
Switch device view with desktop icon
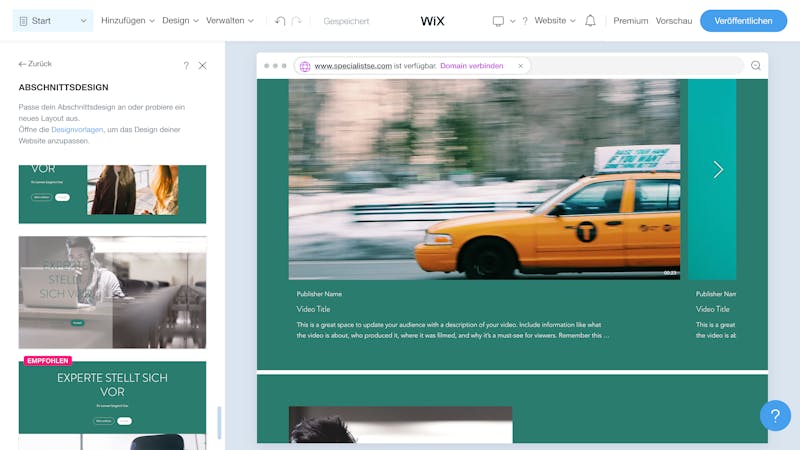498,21
